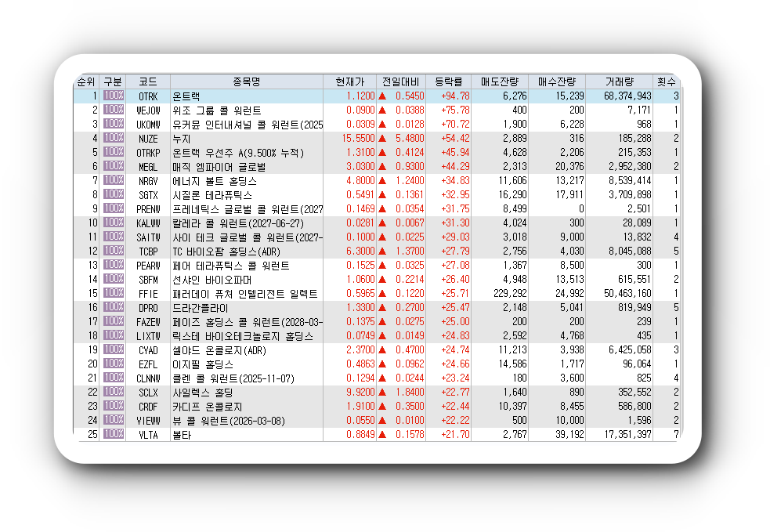Image resolution: width=770 pixels, height=532 pixels.
Task: Click the 100% badge in UKOMW row
Action: click(x=114, y=123)
